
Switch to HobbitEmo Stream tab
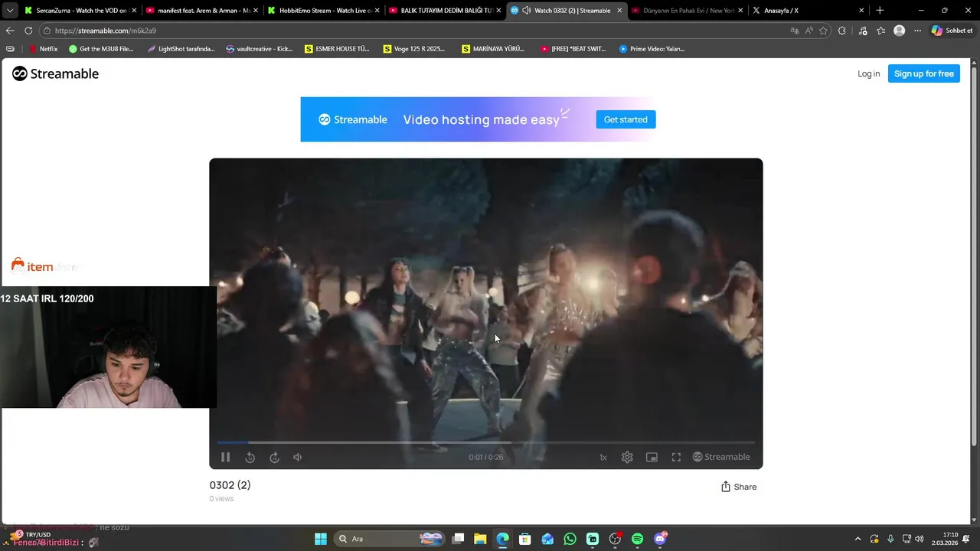point(323,11)
